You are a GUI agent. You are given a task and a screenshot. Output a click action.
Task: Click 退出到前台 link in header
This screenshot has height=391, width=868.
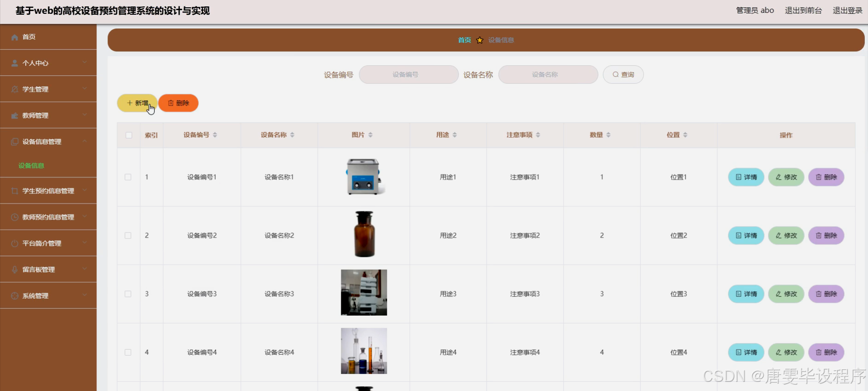pyautogui.click(x=803, y=11)
